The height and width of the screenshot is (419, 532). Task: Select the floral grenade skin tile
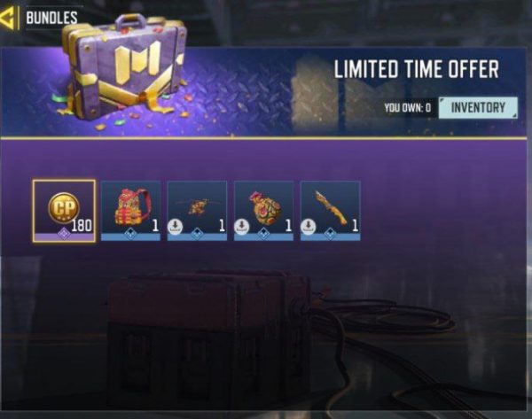[x=263, y=211]
